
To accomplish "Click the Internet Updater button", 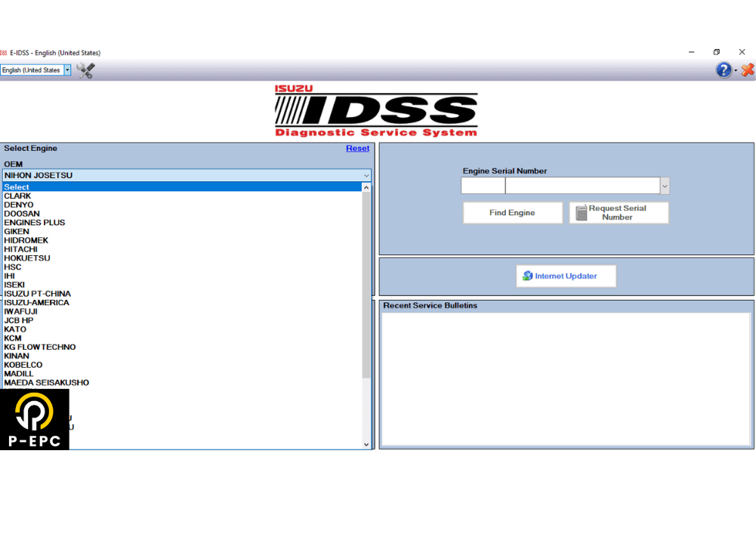I will pos(566,276).
